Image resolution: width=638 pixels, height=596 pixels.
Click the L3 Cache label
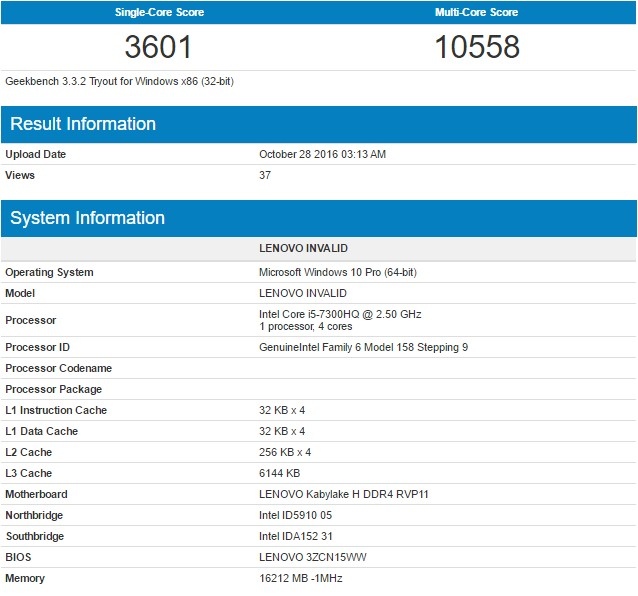28,473
